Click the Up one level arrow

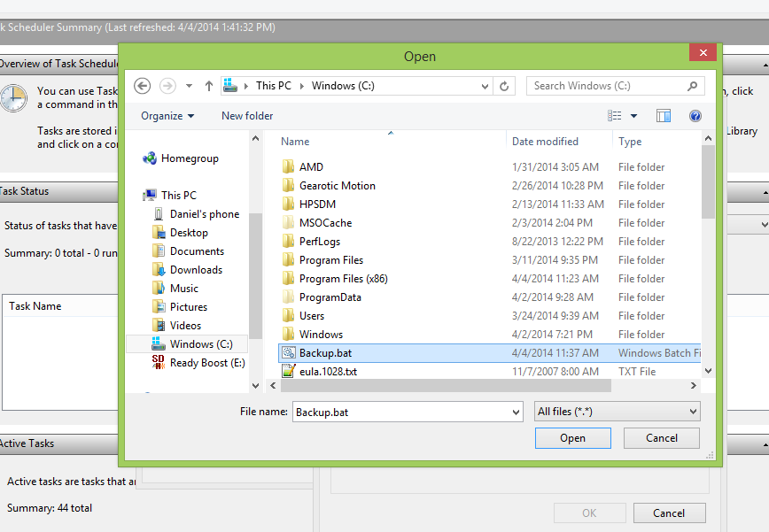(209, 86)
